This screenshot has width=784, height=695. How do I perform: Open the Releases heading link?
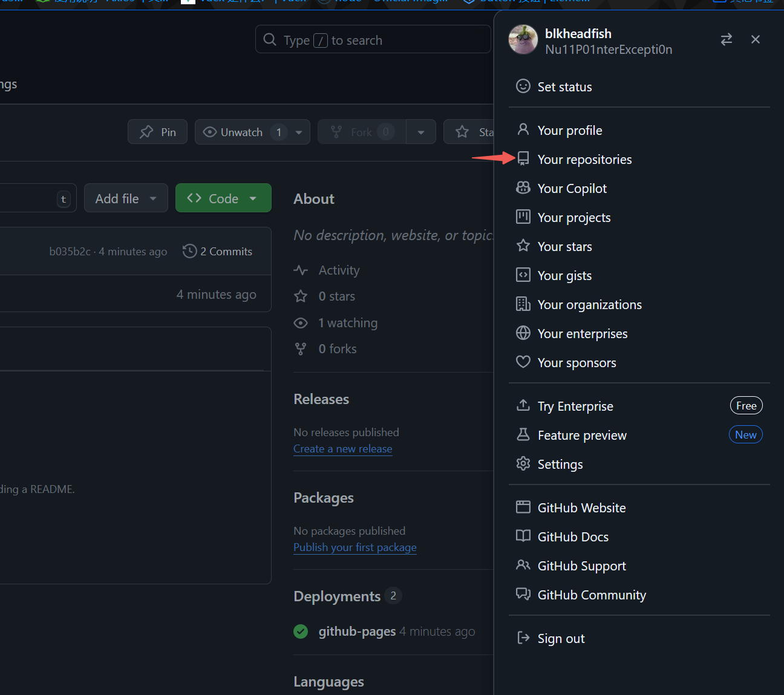click(321, 399)
